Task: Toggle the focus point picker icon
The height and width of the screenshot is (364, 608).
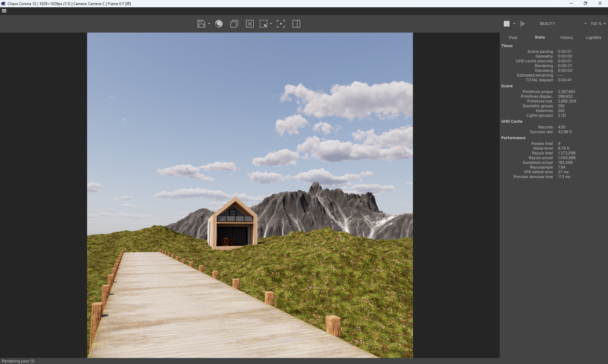Action: point(281,24)
